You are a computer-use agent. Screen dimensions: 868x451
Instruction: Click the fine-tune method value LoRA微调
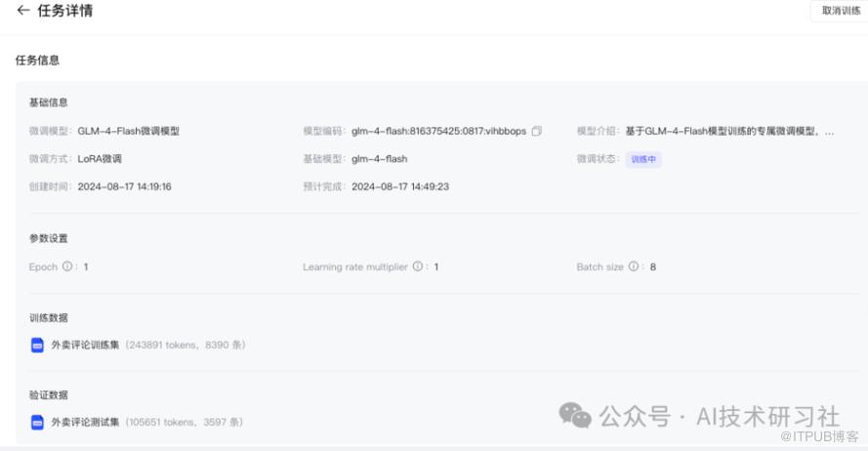pos(100,159)
